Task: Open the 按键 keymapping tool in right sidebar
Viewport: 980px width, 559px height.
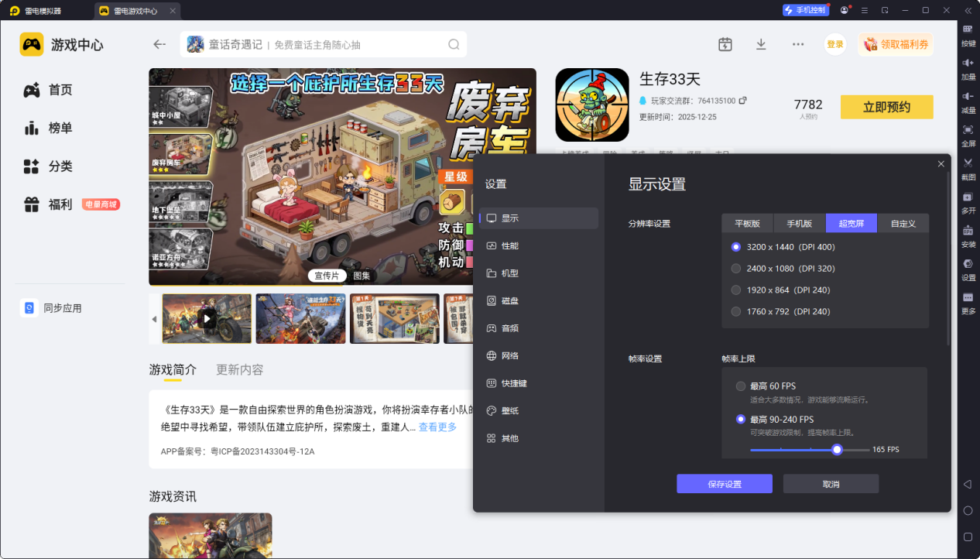Action: pos(968,29)
